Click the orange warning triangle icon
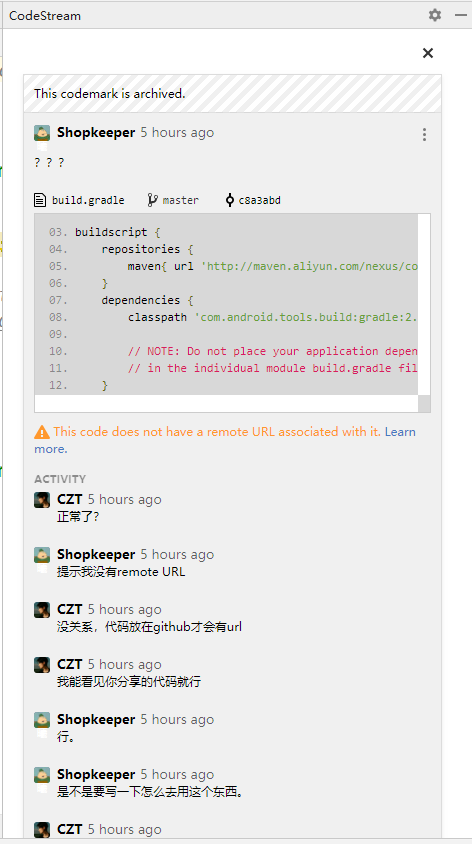Image resolution: width=472 pixels, height=844 pixels. click(x=42, y=432)
